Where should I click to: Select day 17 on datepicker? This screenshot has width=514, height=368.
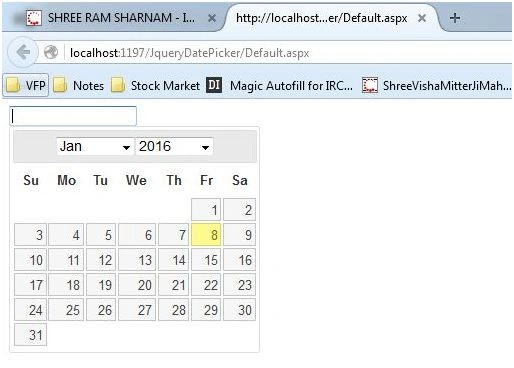click(x=30, y=285)
